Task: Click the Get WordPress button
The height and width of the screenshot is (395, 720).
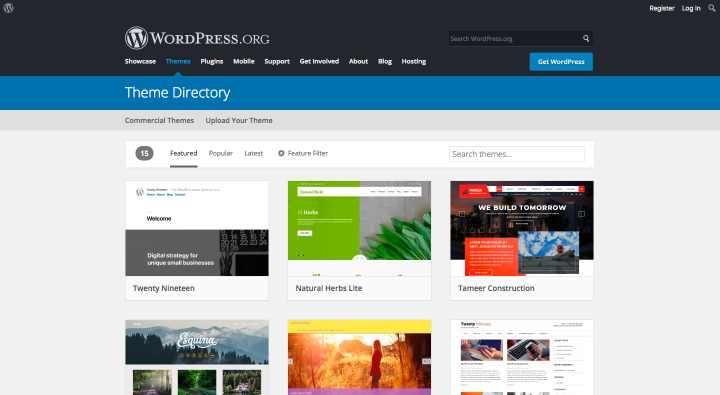Action: (x=561, y=62)
